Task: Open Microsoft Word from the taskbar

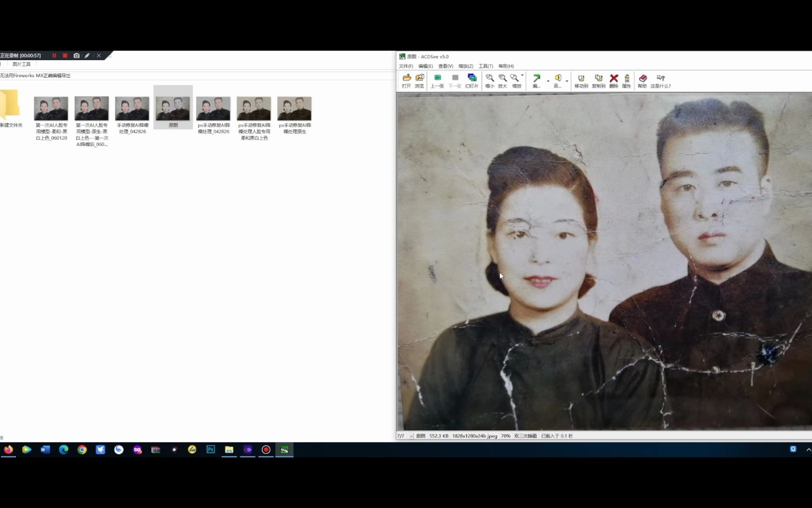Action: pyautogui.click(x=45, y=450)
